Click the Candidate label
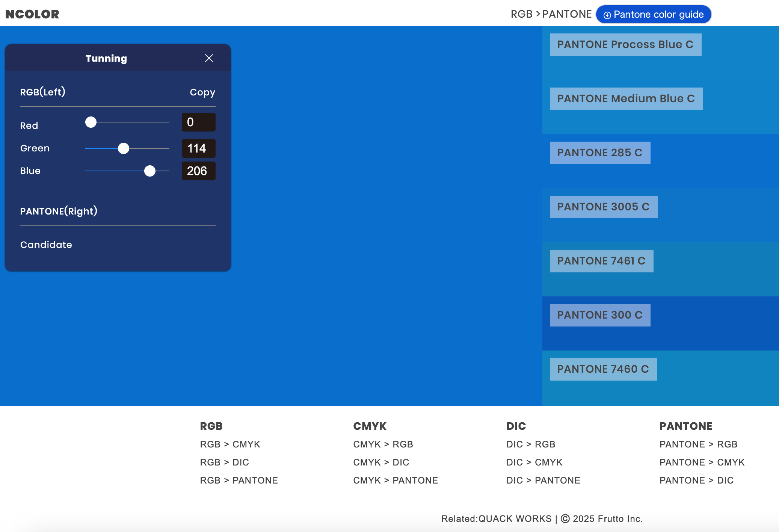Image resolution: width=779 pixels, height=532 pixels. 46,245
